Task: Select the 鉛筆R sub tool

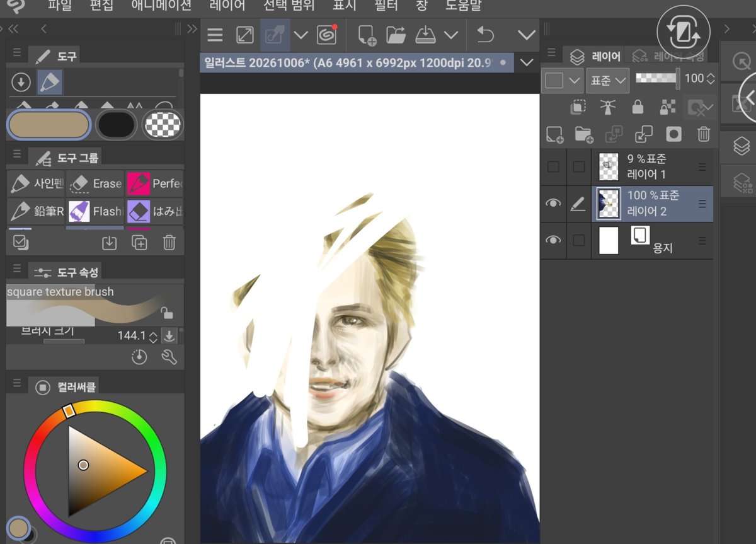Action: [36, 212]
